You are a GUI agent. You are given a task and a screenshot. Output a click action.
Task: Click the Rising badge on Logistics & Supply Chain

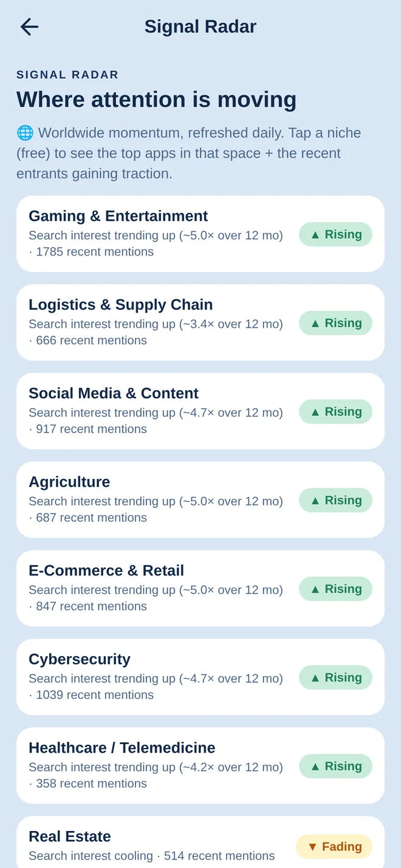tap(335, 323)
